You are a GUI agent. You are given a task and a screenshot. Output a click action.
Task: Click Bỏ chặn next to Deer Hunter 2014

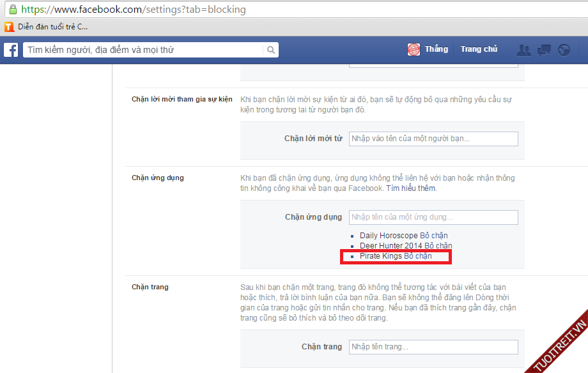[438, 246]
